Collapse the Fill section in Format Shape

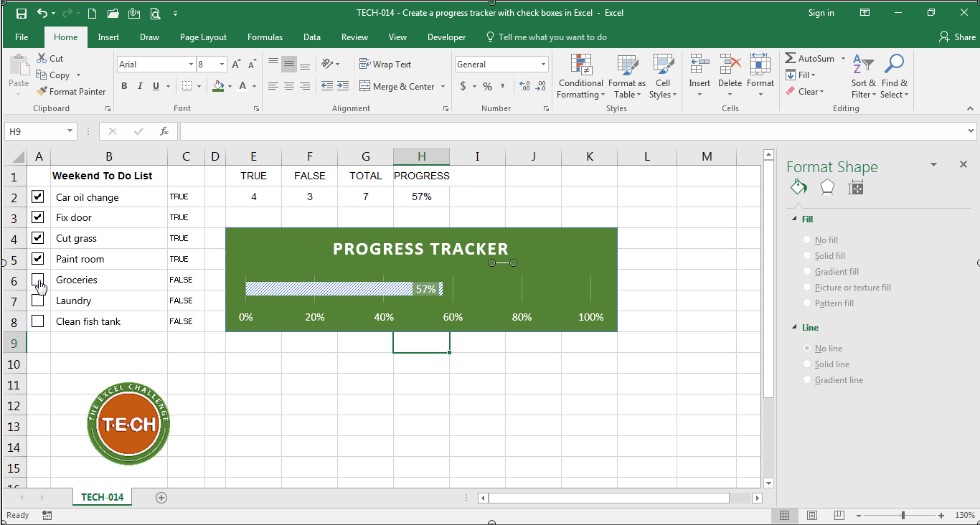(794, 219)
